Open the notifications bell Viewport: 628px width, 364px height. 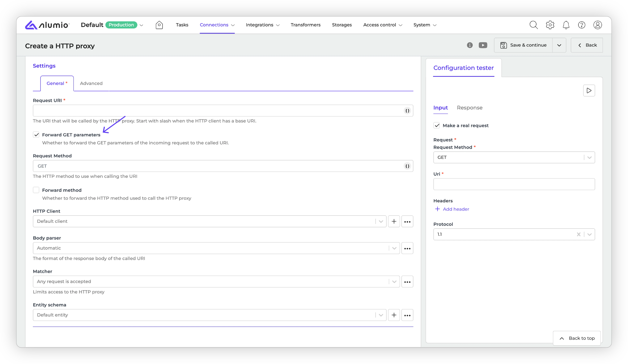(566, 25)
